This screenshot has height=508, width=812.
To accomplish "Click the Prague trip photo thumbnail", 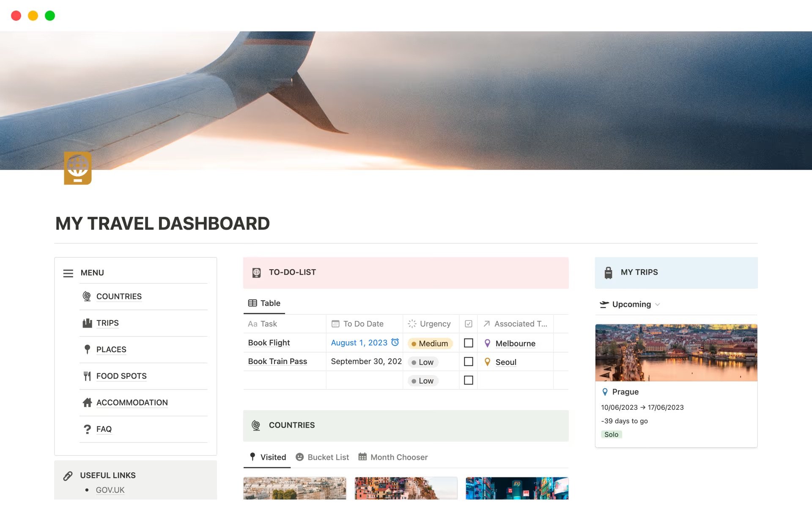I will pyautogui.click(x=676, y=353).
